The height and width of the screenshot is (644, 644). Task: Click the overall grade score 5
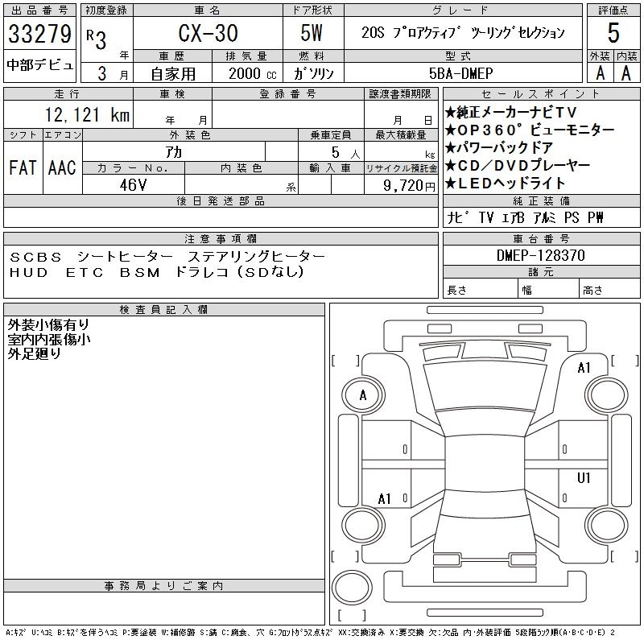point(613,33)
